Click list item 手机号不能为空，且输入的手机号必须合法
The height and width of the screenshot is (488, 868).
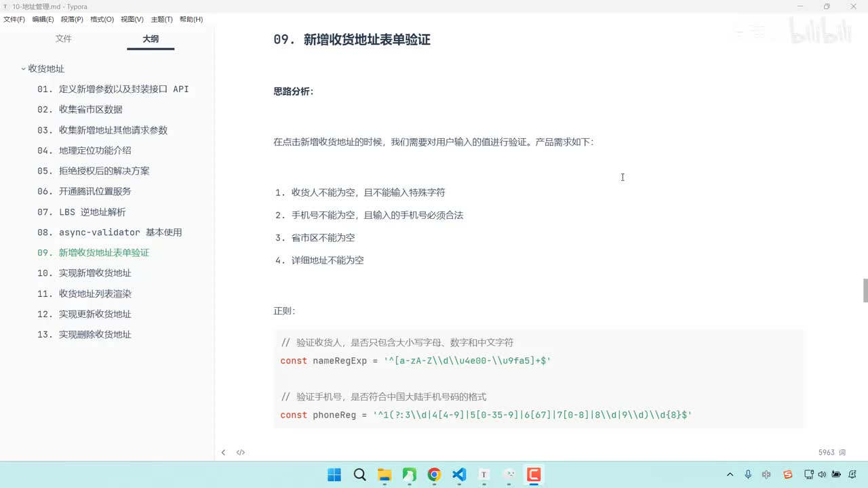coord(378,215)
